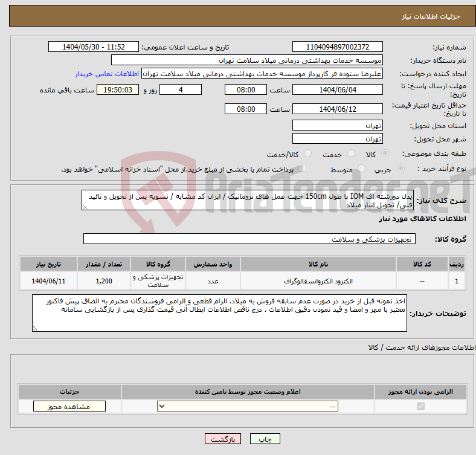Click the استان محل تحویل field
Image resolution: width=476 pixels, height=455 pixels.
pos(337,126)
